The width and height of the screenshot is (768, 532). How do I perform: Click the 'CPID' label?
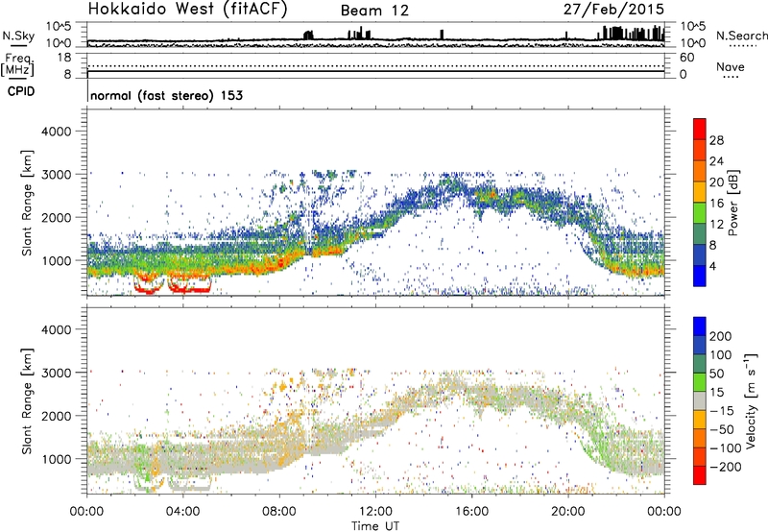pos(21,91)
